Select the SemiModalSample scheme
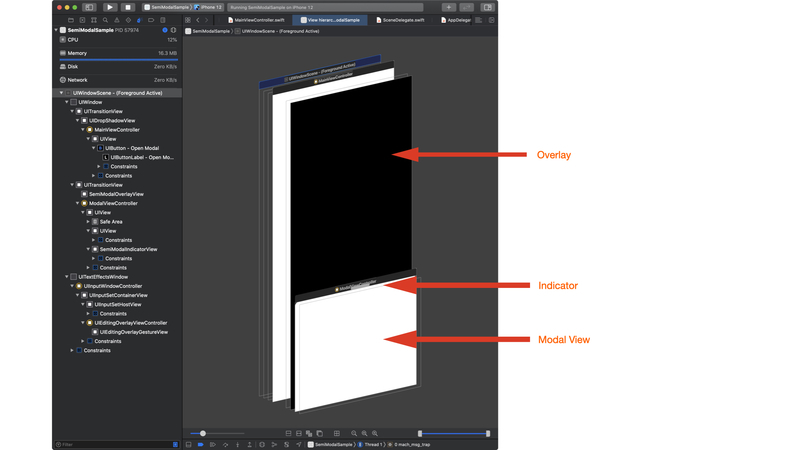Image resolution: width=800 pixels, height=450 pixels. (x=167, y=7)
